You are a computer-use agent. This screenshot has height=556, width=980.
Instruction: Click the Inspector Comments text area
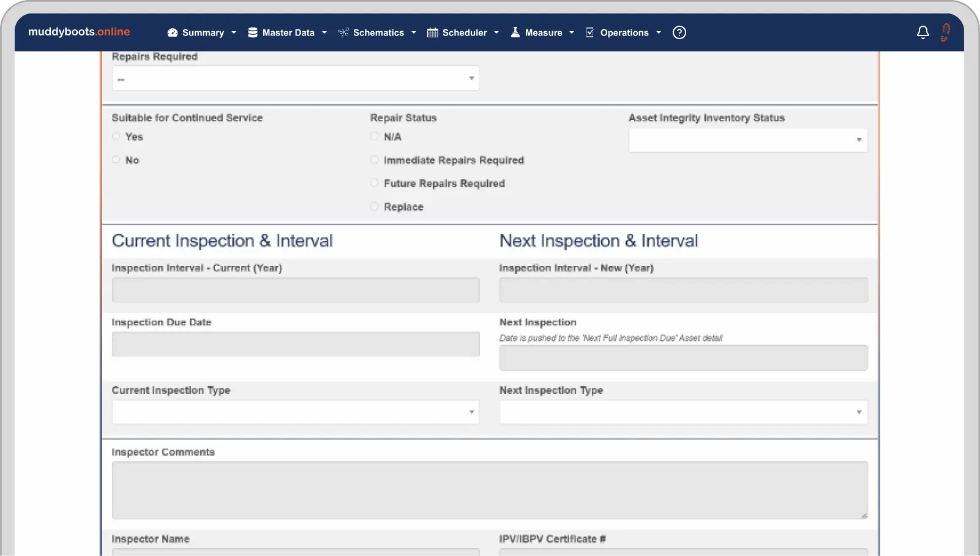click(489, 490)
